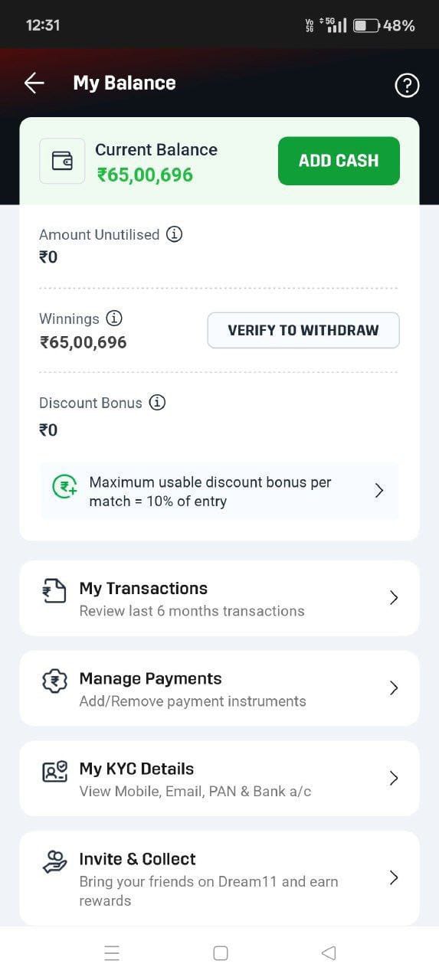The height and width of the screenshot is (980, 439).
Task: Show info for Amount Unutilised
Action: click(175, 234)
